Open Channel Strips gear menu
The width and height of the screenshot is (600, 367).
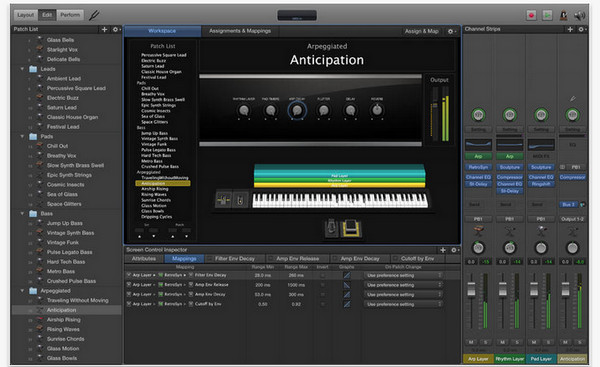coord(581,29)
